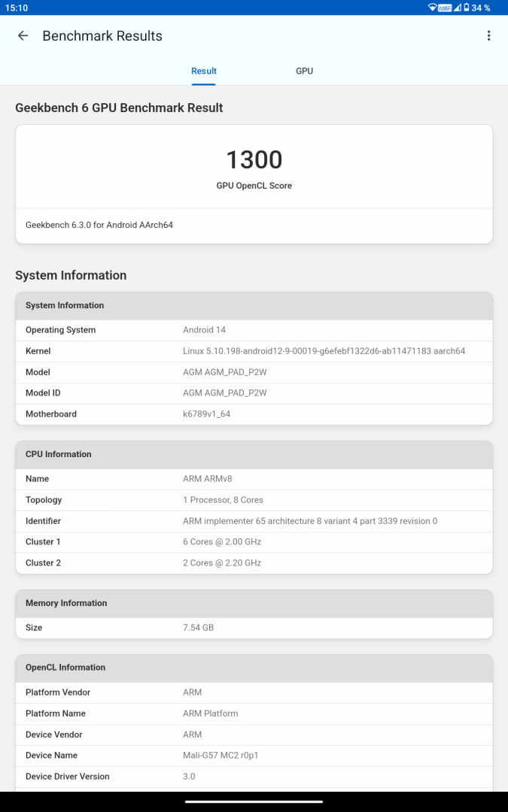This screenshot has width=508, height=812.
Task: Tap the back arrow icon
Action: tap(23, 36)
